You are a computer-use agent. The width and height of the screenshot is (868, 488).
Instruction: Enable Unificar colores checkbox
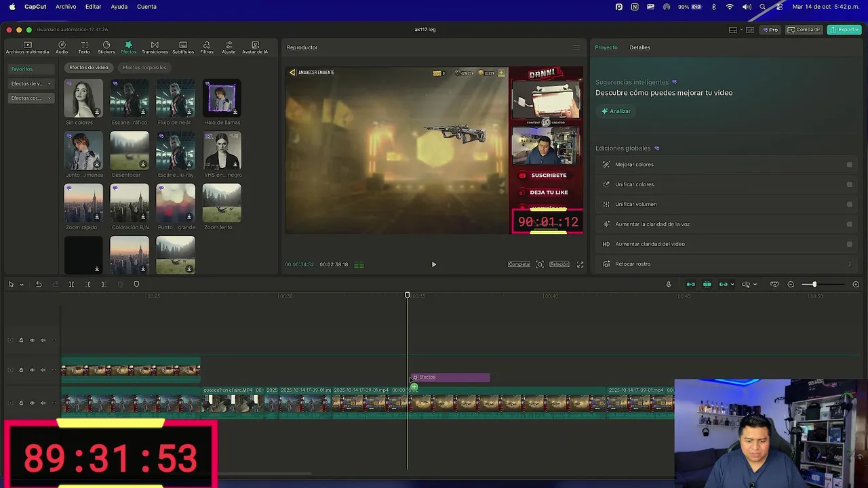pos(849,184)
